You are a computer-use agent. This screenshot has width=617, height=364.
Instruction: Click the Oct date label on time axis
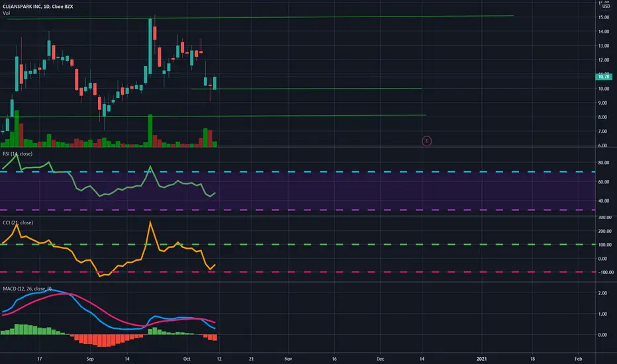(x=187, y=359)
